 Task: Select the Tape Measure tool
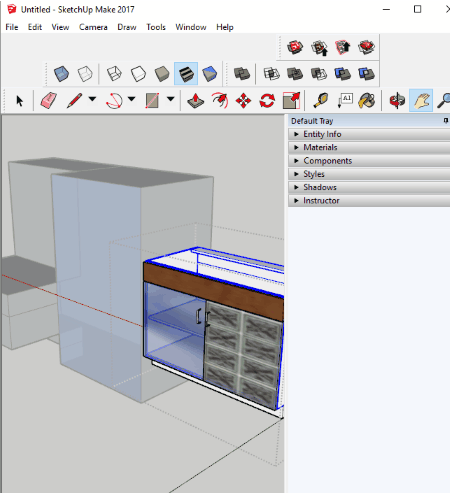click(321, 100)
